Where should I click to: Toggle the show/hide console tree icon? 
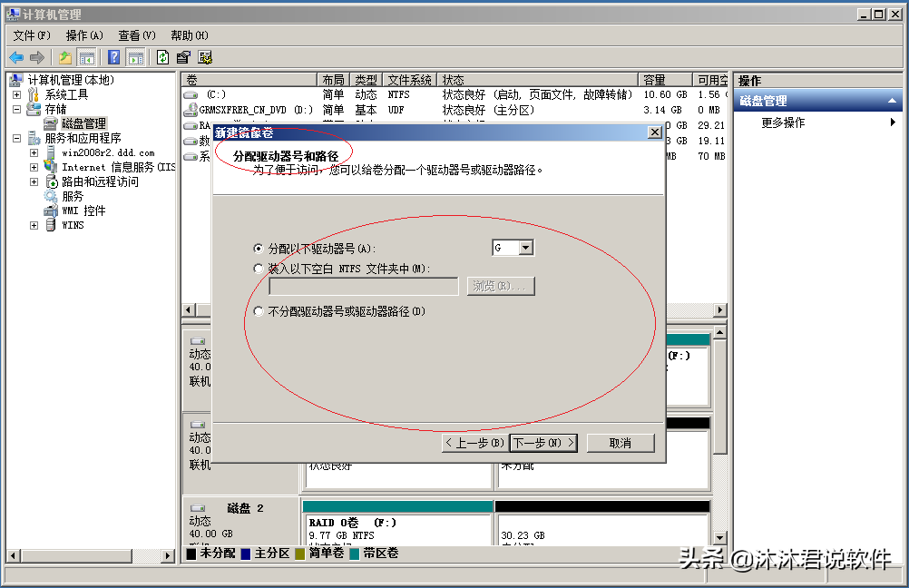(86, 57)
